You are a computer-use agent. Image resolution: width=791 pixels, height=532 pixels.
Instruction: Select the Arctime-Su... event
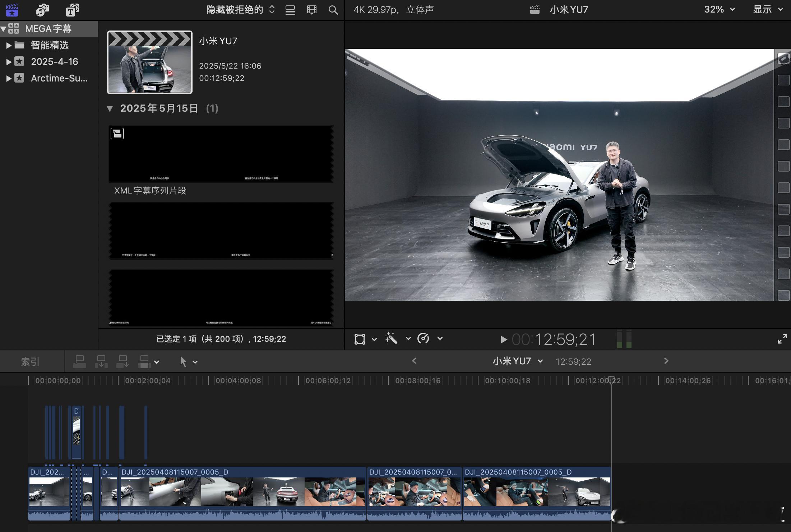point(59,78)
